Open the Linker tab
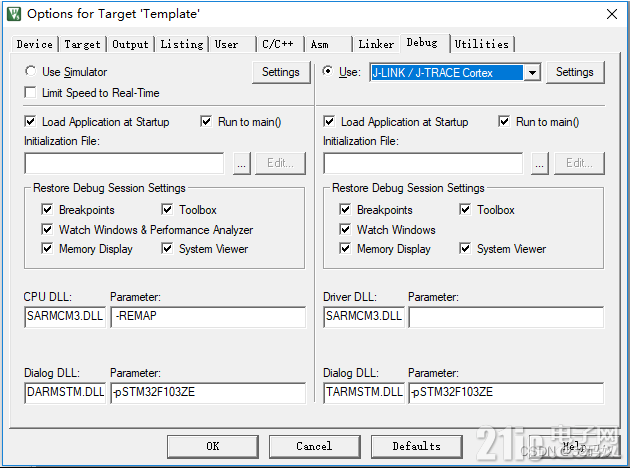Screen dimensions: 630x468 click(376, 44)
